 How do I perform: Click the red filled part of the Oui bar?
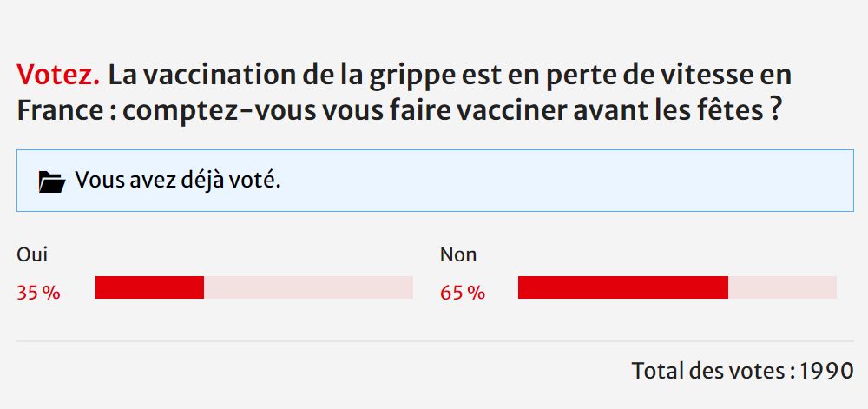pyautogui.click(x=149, y=287)
